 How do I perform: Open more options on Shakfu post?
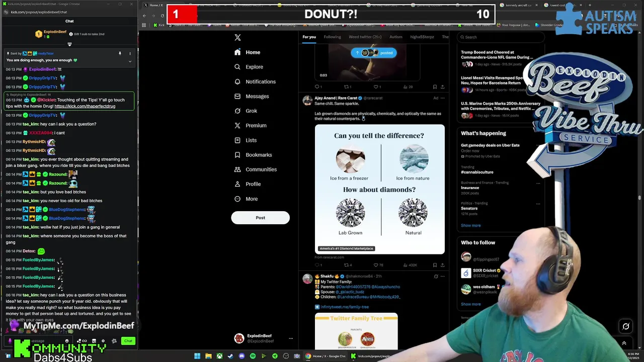point(442,276)
